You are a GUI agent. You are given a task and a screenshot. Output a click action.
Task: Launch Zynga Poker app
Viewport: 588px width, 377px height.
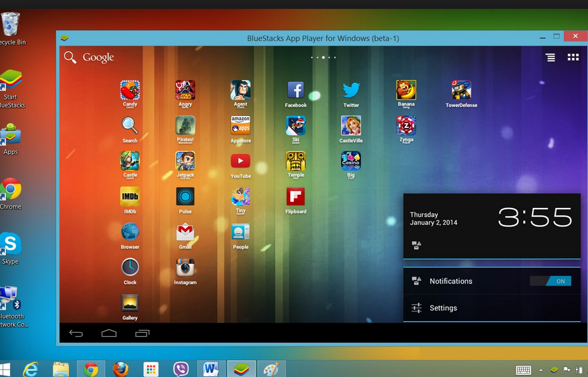coord(406,125)
